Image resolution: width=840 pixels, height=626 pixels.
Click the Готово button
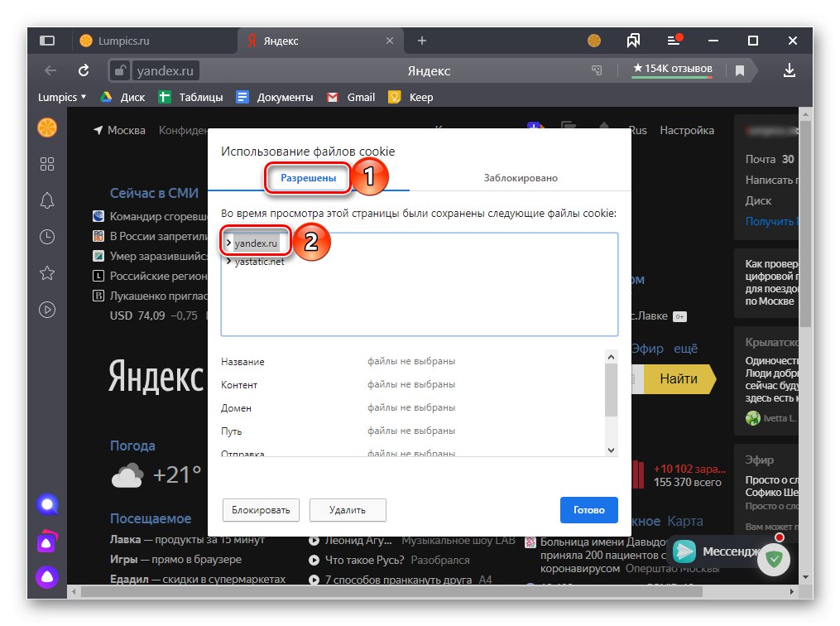pyautogui.click(x=588, y=510)
